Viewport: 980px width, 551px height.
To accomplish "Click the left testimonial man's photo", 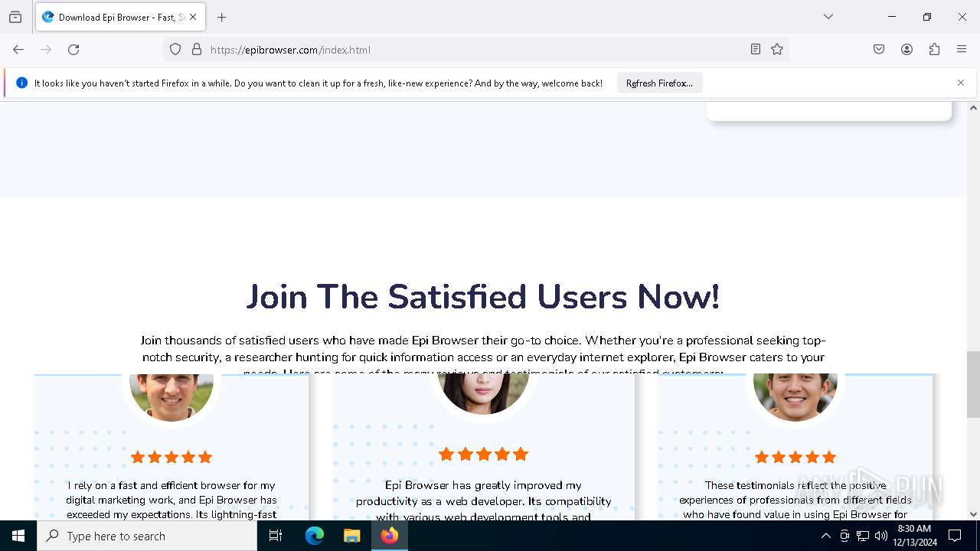I will pos(171,397).
